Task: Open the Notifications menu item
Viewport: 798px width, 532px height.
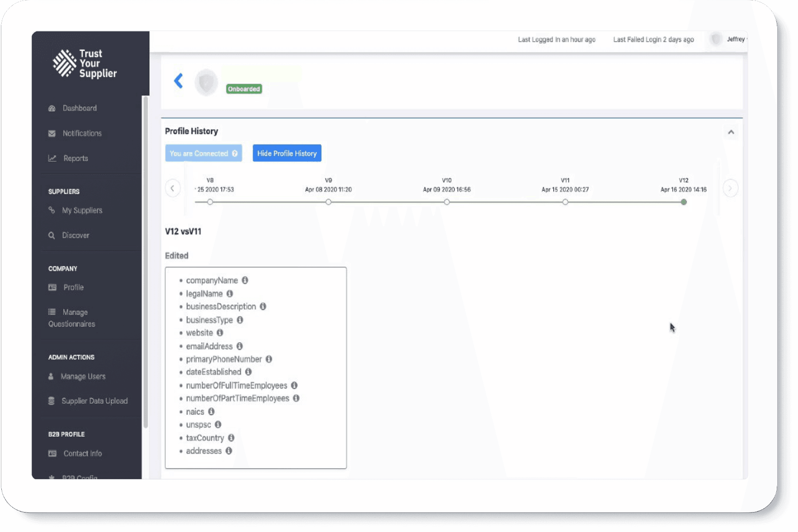Action: [x=75, y=133]
